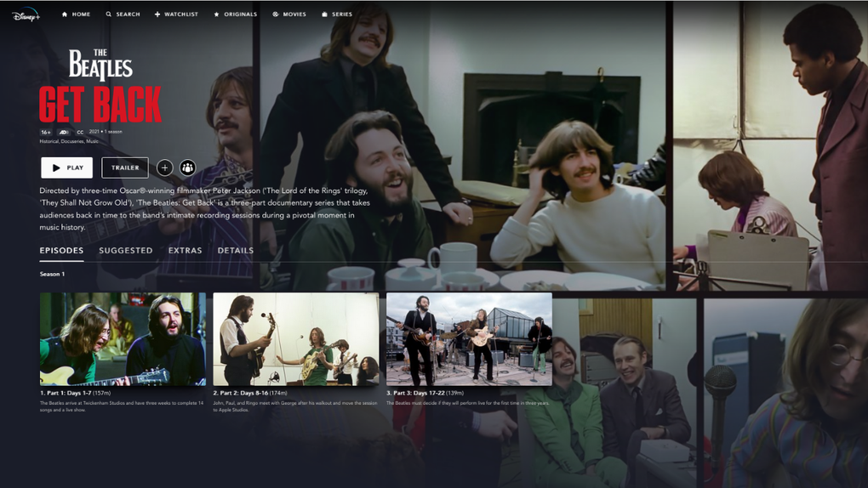The height and width of the screenshot is (488, 868).
Task: Open Part 1: Days 1-7 episode thumbnail
Action: pos(123,339)
